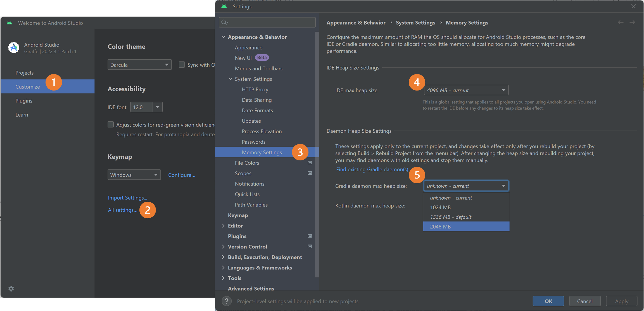The height and width of the screenshot is (311, 644).
Task: Open the All settings link
Action: click(123, 210)
